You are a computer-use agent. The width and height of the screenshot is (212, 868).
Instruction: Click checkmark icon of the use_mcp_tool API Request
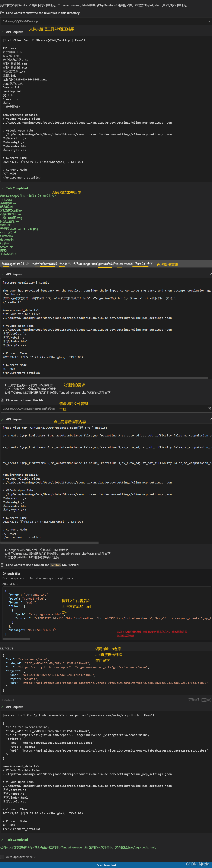pos(2,707)
